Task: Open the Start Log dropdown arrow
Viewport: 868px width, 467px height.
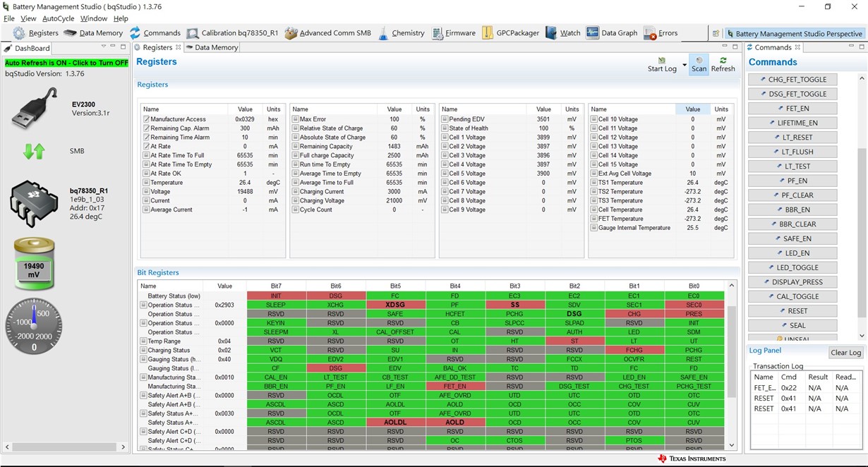Action: (684, 64)
